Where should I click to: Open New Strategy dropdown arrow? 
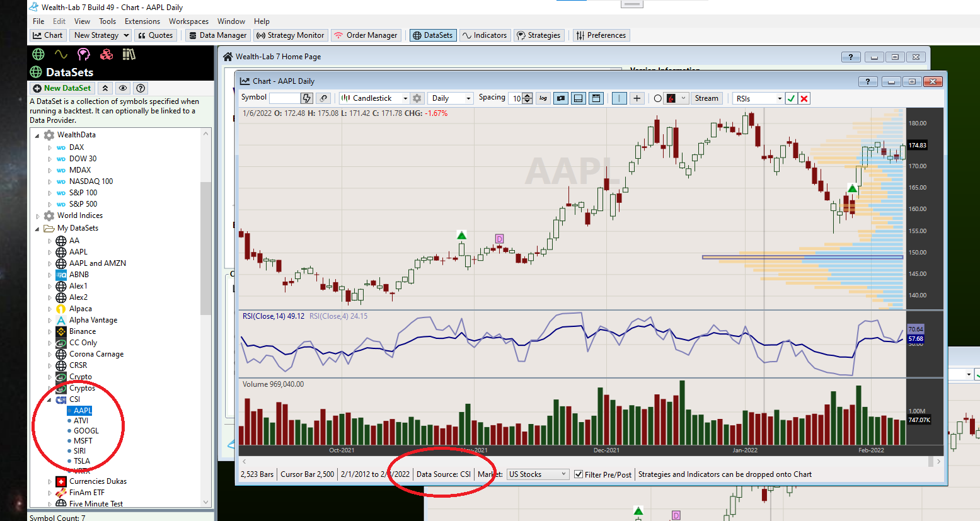pos(126,35)
